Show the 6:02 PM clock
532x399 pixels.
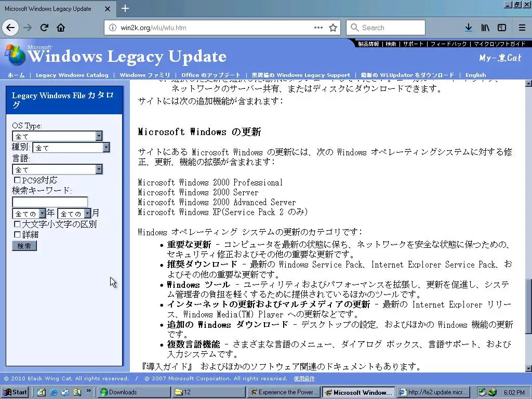(x=514, y=393)
